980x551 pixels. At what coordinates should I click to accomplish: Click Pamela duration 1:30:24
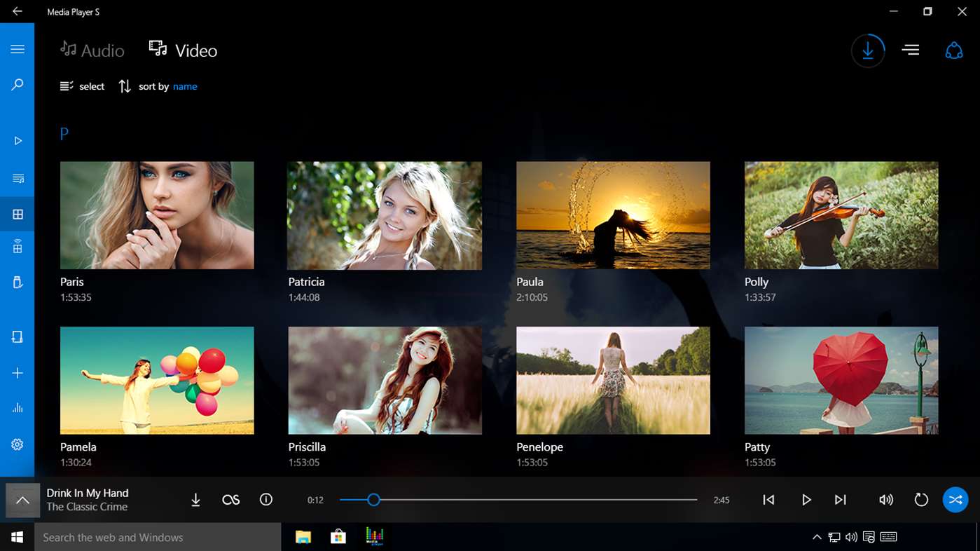pos(76,463)
